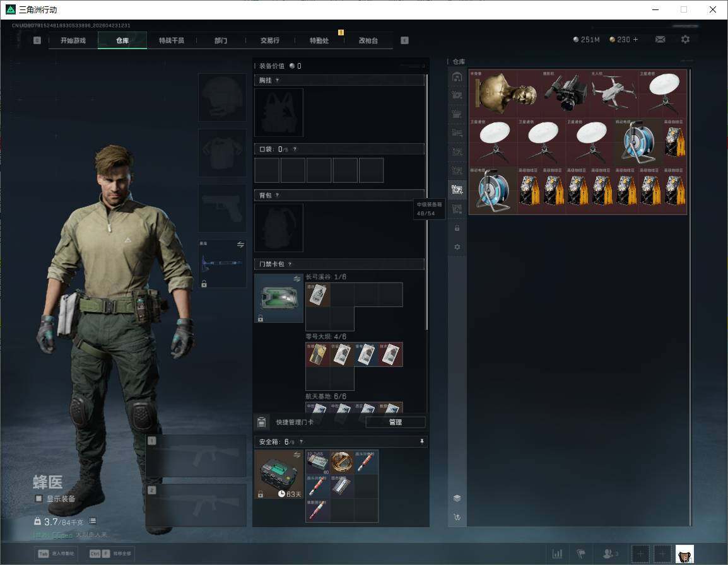
Task: Click the first empty pocket slot
Action: (267, 170)
